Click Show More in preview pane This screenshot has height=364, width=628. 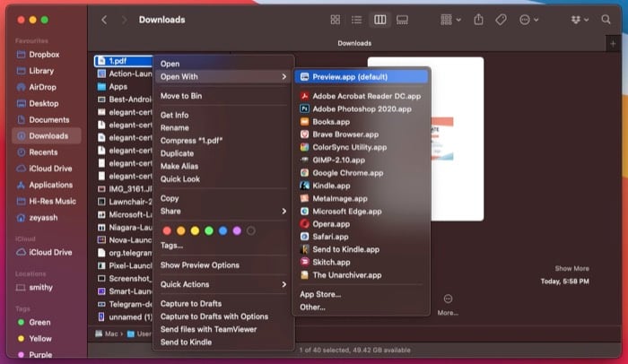pos(571,268)
